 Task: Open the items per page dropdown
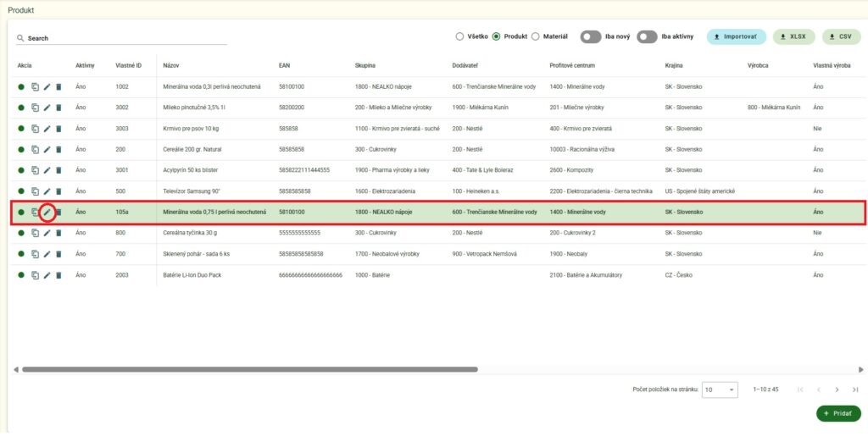[x=721, y=390]
